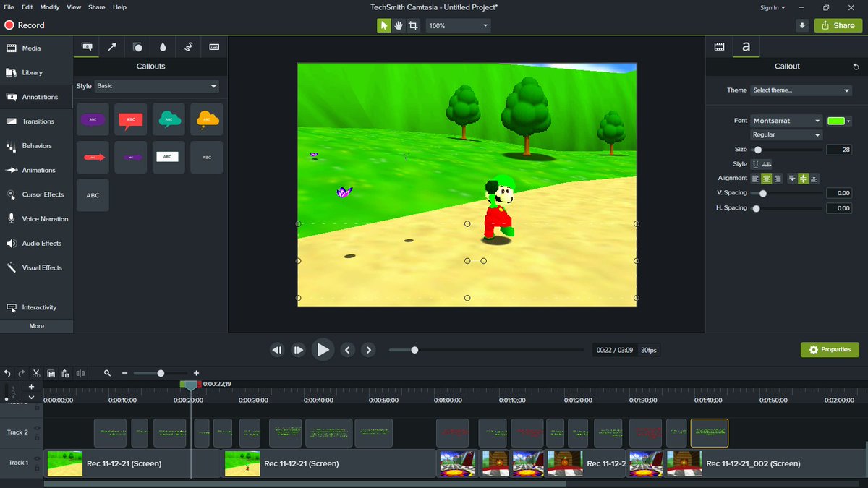Choose the red arrow callout
This screenshot has height=488, width=868.
[93, 157]
